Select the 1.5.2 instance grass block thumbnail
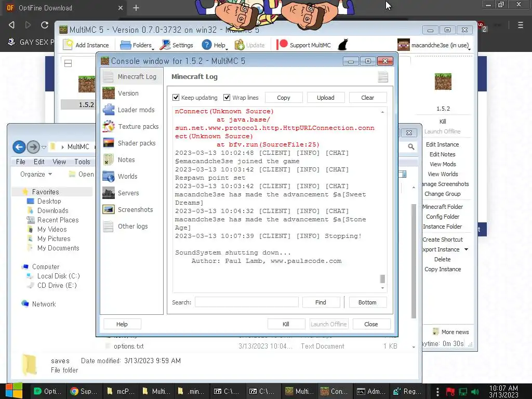The width and height of the screenshot is (532, 399). 87,84
